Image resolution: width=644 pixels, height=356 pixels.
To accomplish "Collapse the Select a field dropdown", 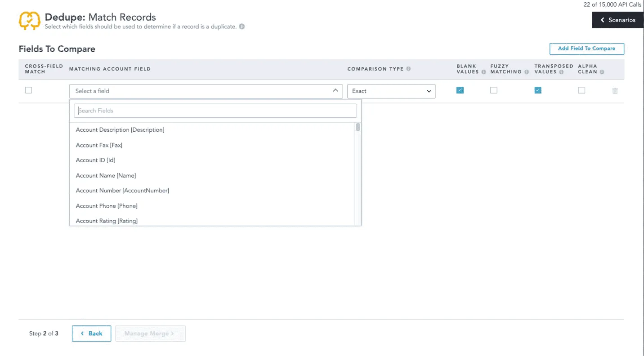I will pos(206,91).
